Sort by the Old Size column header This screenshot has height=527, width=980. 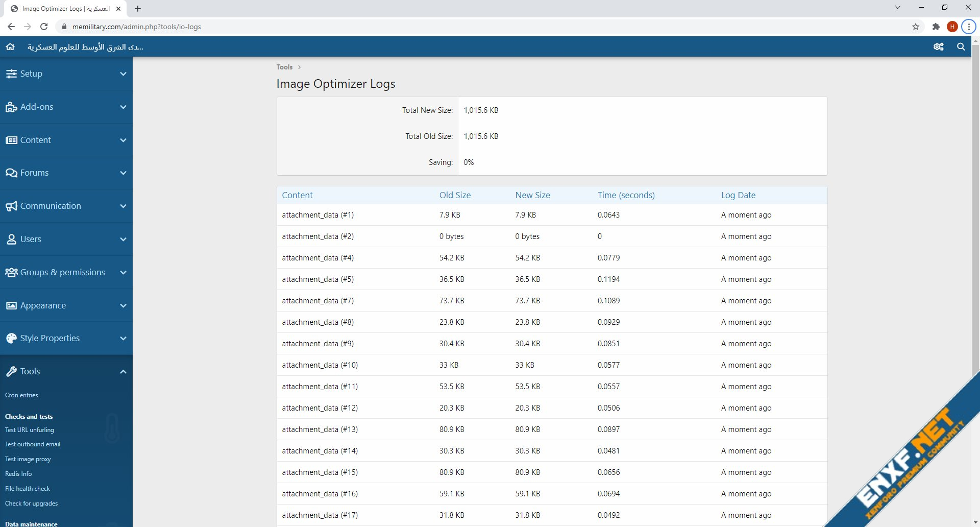[455, 195]
